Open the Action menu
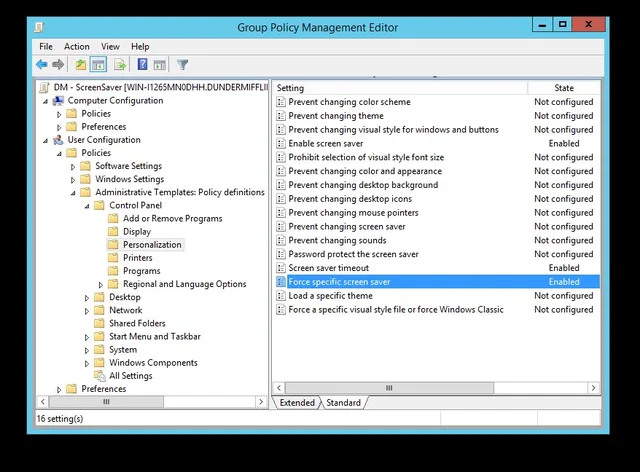Viewport: 640px width, 472px height. tap(76, 47)
